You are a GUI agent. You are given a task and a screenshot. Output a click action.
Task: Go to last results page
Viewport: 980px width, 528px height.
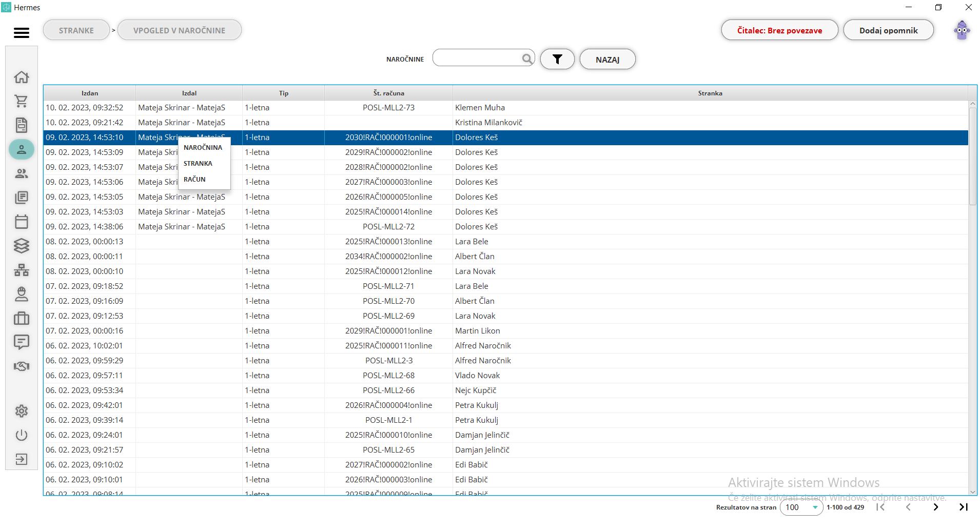(964, 507)
